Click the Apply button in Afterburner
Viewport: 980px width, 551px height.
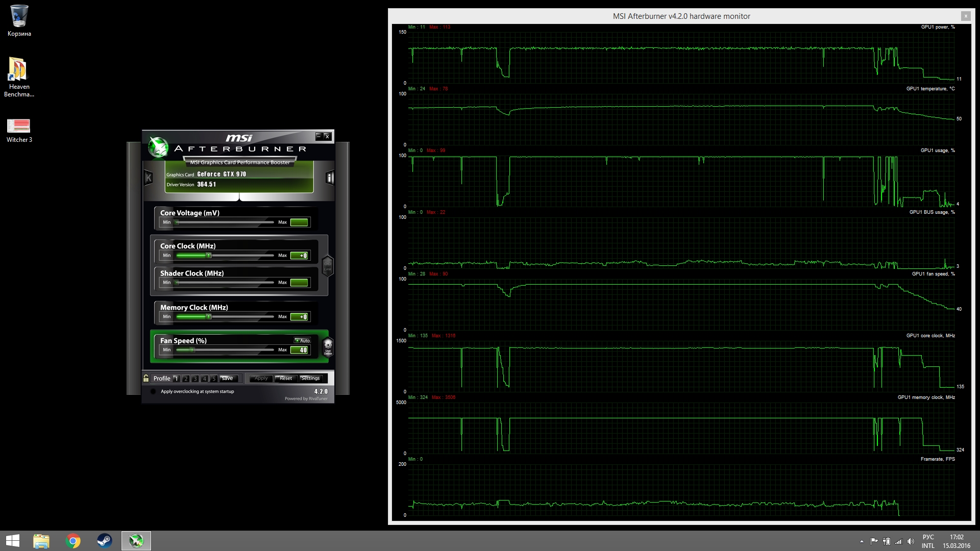click(x=261, y=379)
